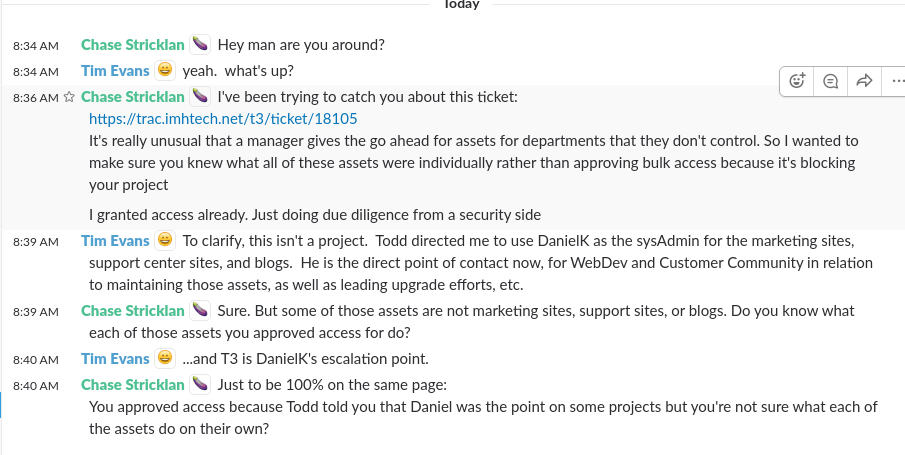The height and width of the screenshot is (455, 905).
Task: Click Chase Stricklan's name on the 8:40 message
Action: [x=132, y=385]
